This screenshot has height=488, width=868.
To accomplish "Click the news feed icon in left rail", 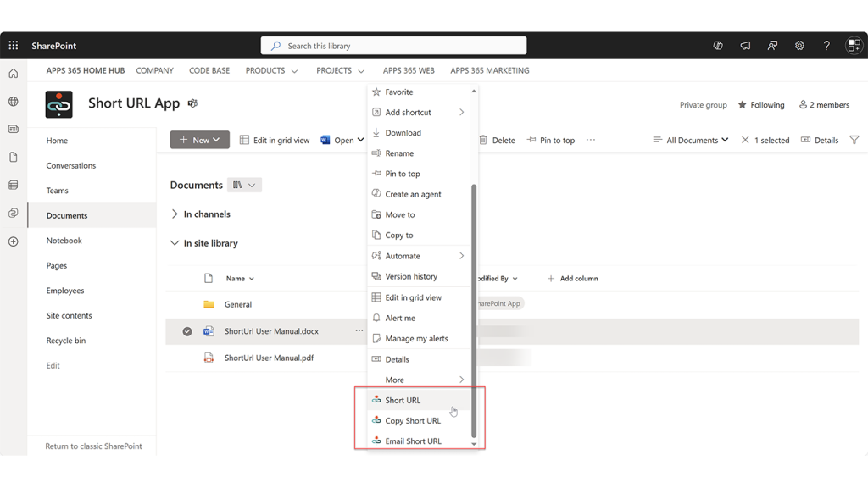I will 14,129.
